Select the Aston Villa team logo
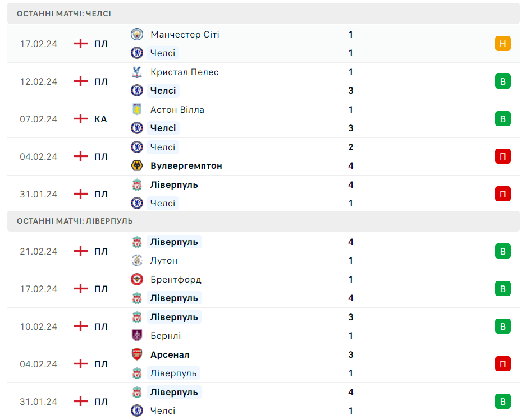 (137, 110)
